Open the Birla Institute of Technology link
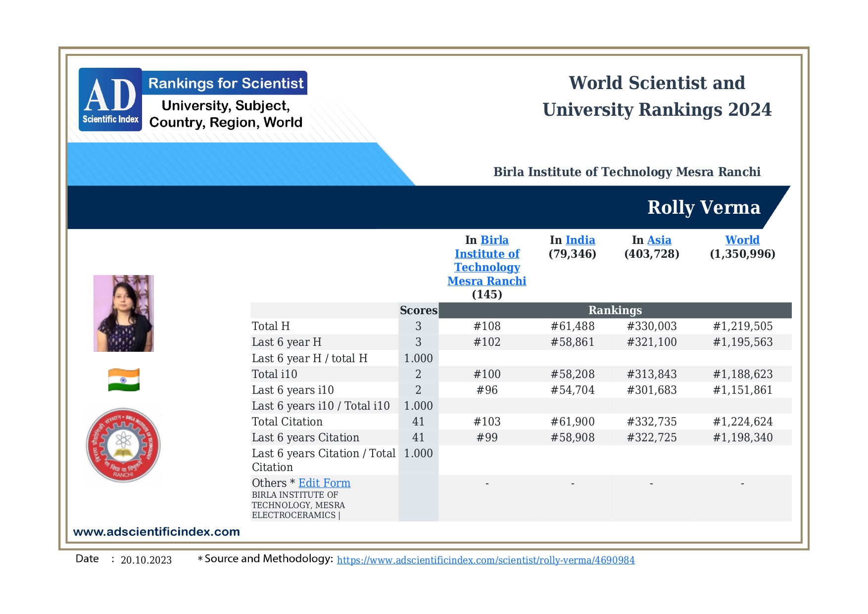Image resolution: width=868 pixels, height=614 pixels. tap(487, 260)
